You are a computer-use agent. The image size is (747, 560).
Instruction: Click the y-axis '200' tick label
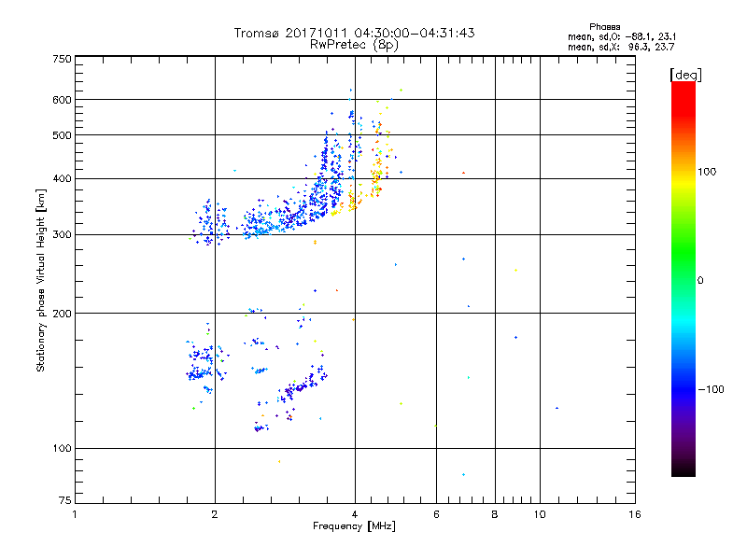[62, 314]
